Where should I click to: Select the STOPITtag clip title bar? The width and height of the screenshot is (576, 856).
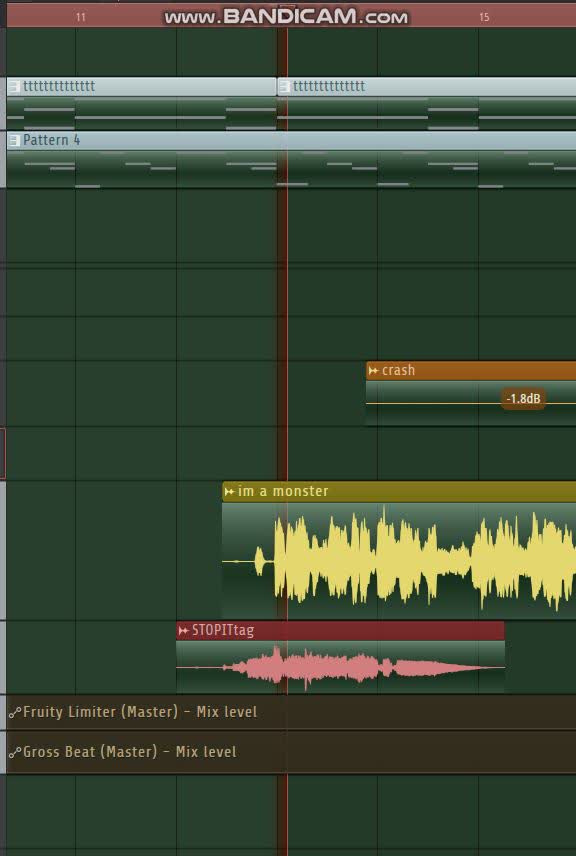(x=341, y=631)
